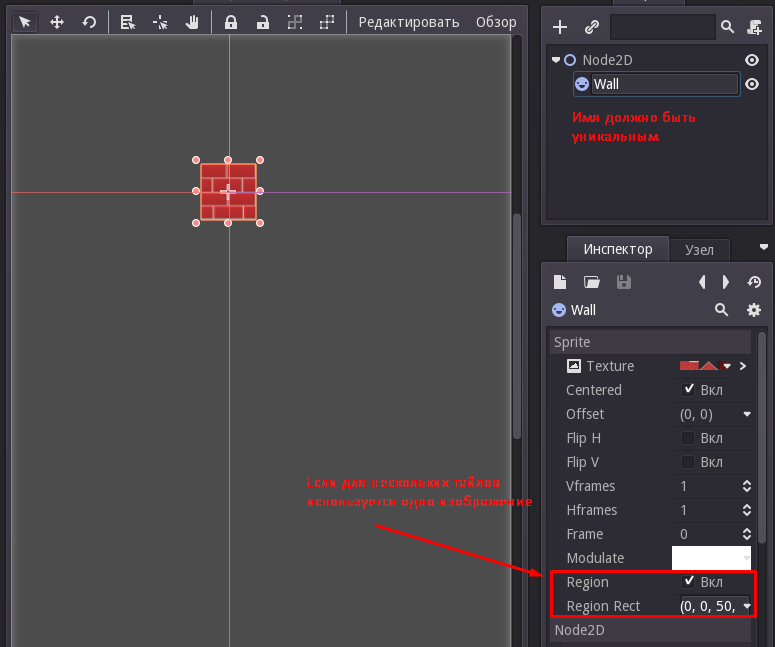Attach a script to the node
This screenshot has width=775, height=647.
(754, 27)
